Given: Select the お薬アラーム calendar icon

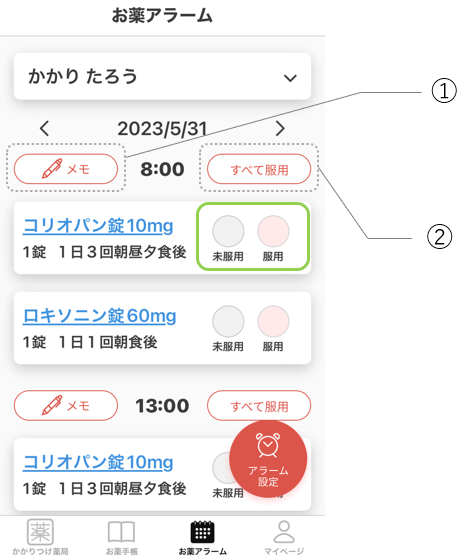Looking at the screenshot, I should point(202,532).
